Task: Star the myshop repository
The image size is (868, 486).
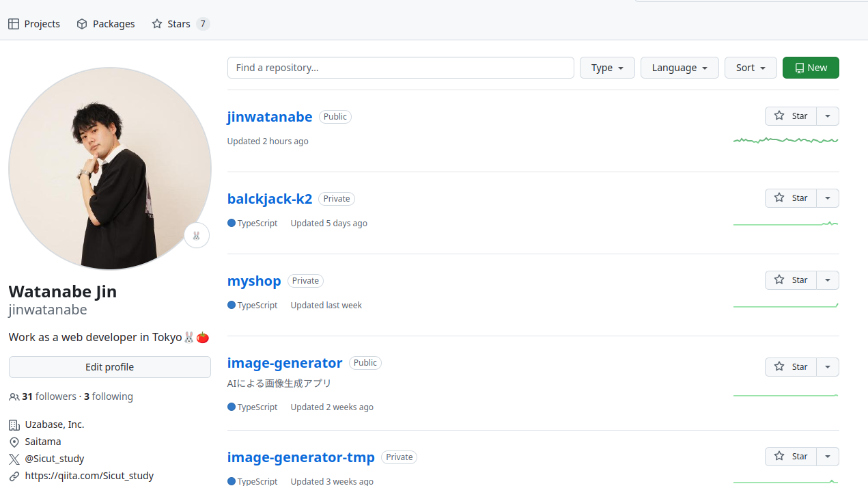Action: [x=791, y=280]
